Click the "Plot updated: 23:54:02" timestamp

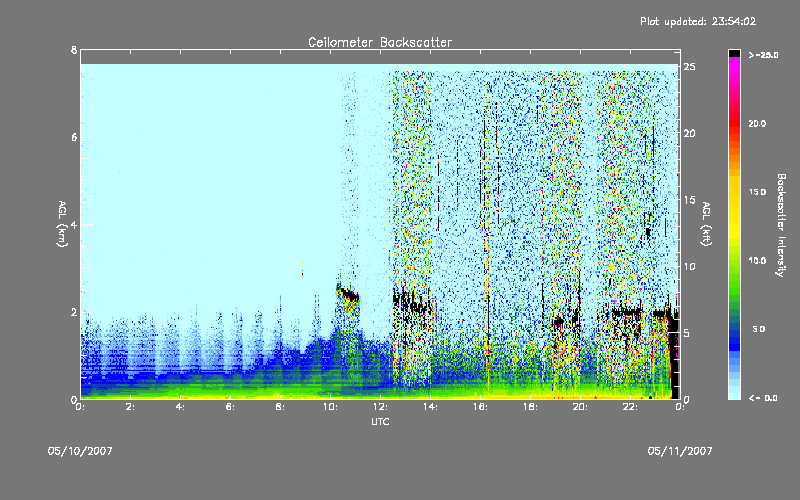pyautogui.click(x=698, y=21)
